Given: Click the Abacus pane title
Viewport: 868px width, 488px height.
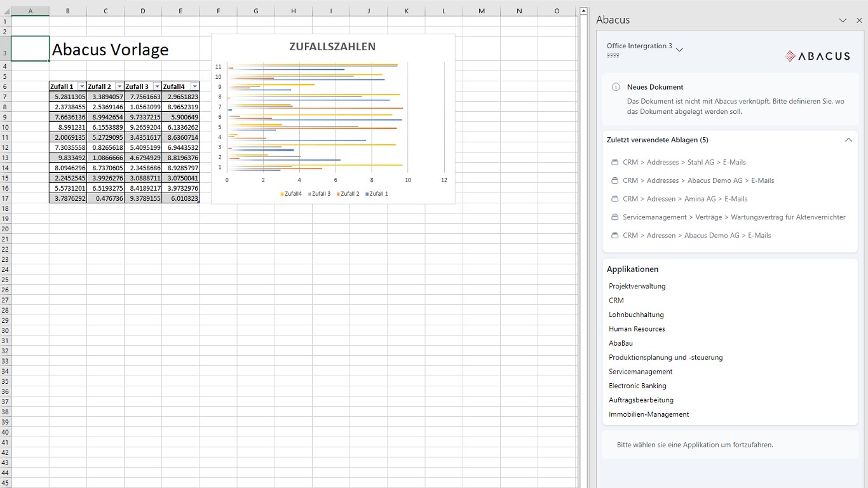Looking at the screenshot, I should pos(613,20).
